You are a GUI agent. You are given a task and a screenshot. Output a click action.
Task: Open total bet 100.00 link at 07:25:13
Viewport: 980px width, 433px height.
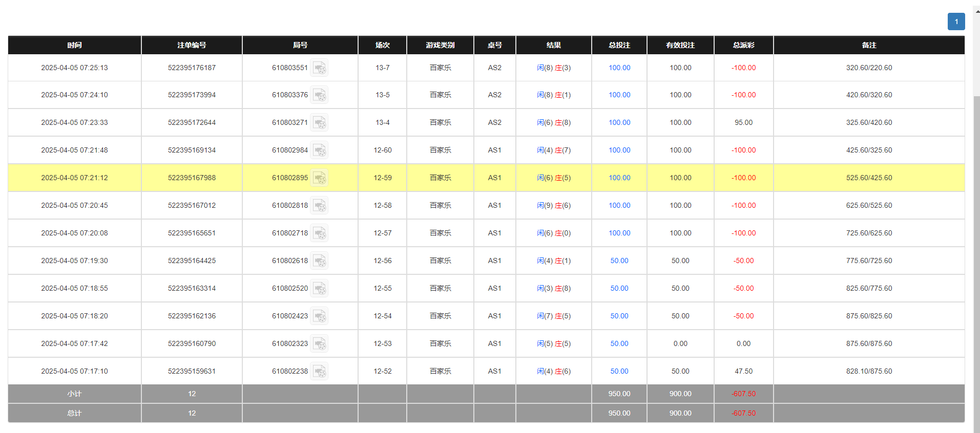pyautogui.click(x=619, y=68)
